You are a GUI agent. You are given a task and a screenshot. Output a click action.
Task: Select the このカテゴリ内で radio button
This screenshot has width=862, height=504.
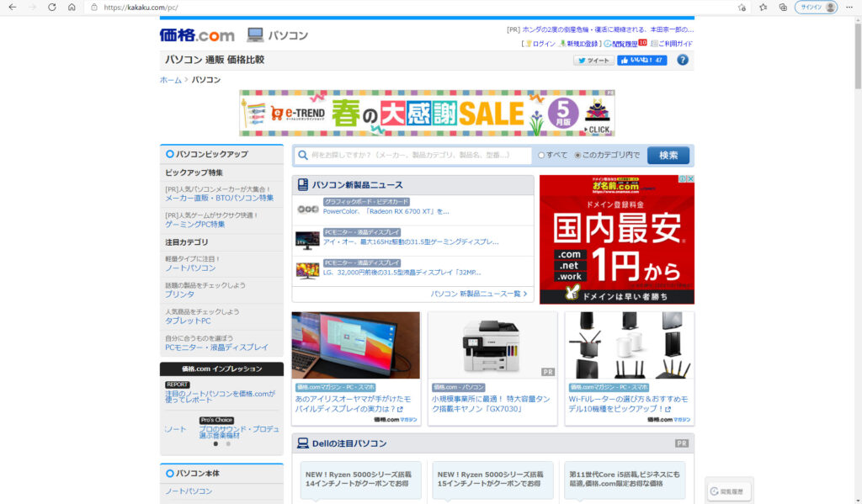pos(577,156)
